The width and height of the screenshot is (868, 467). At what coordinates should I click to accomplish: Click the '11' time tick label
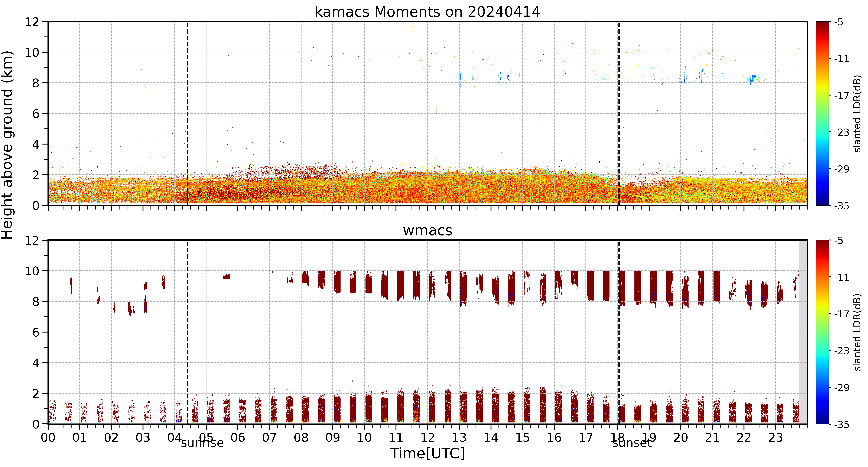tap(396, 438)
